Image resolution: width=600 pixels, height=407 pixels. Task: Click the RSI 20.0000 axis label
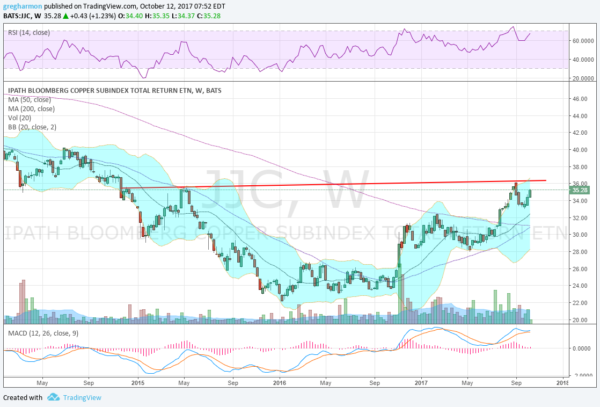pyautogui.click(x=583, y=78)
